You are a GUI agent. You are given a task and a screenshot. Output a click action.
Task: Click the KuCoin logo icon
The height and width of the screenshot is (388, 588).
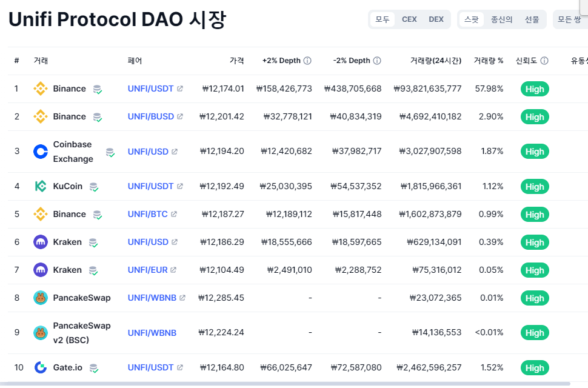pos(41,186)
